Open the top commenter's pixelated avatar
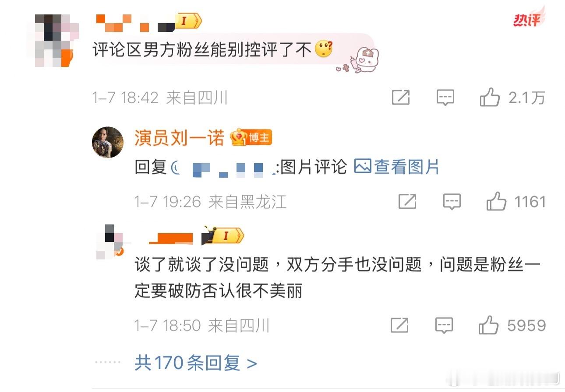Viewport: 565px width, 392px height. tap(53, 40)
